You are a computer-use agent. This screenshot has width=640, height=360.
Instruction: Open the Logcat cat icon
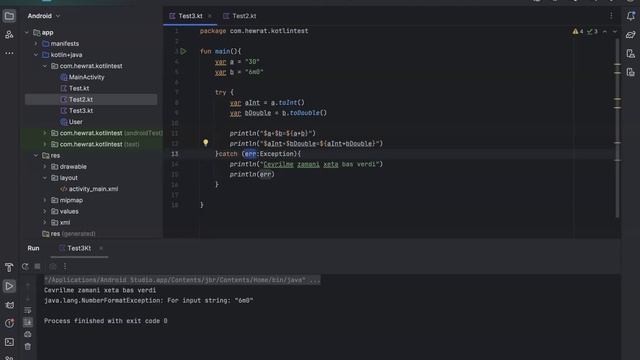(9, 305)
